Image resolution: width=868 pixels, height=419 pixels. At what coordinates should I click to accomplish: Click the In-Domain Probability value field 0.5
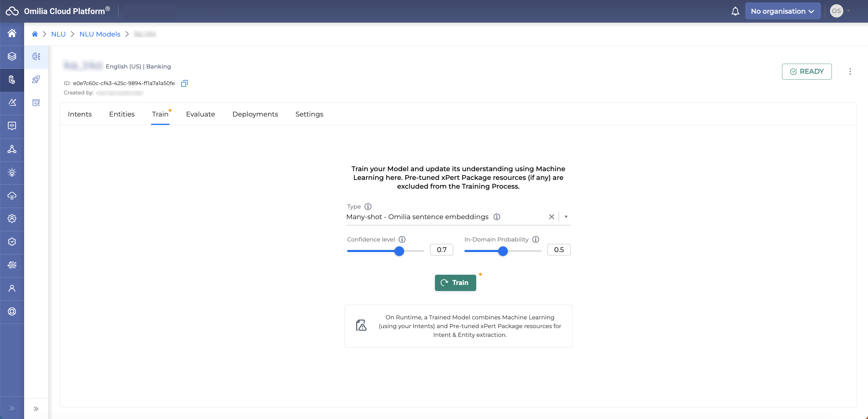click(x=559, y=250)
